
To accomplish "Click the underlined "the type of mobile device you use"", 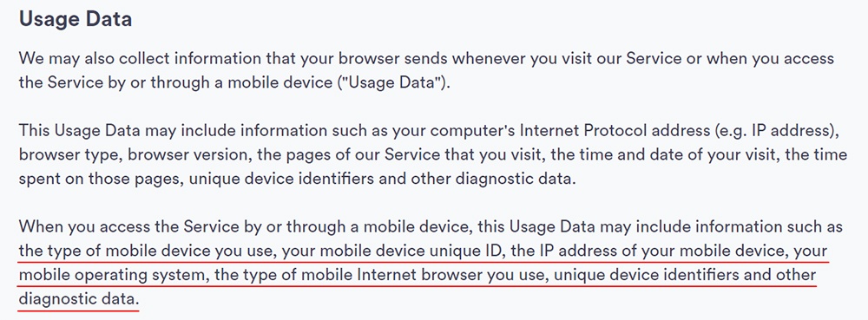I will pyautogui.click(x=146, y=251).
